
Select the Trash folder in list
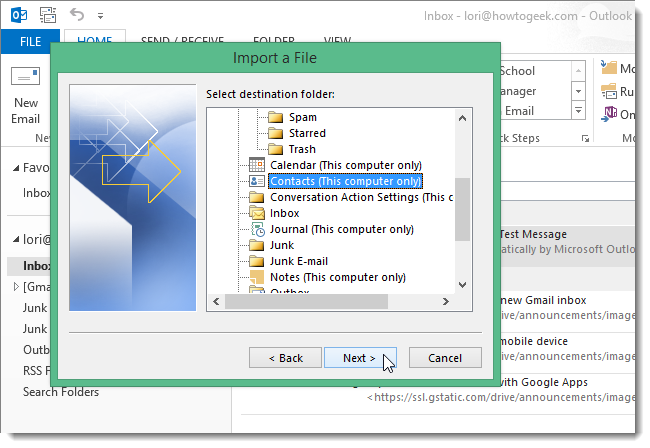pyautogui.click(x=302, y=149)
